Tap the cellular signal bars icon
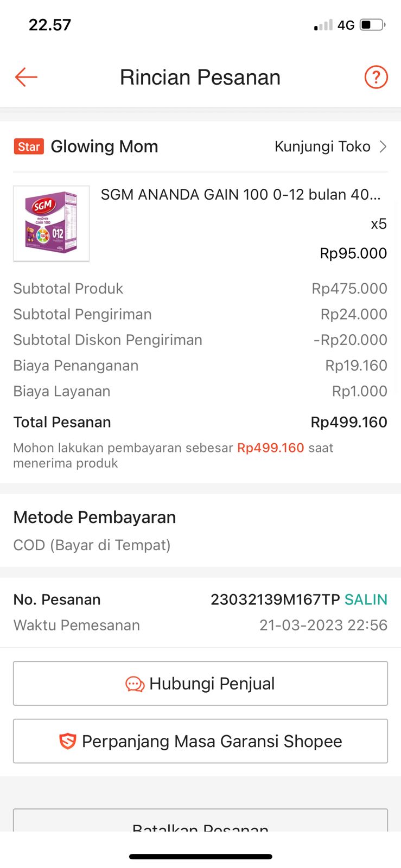401x868 pixels. coord(323,25)
